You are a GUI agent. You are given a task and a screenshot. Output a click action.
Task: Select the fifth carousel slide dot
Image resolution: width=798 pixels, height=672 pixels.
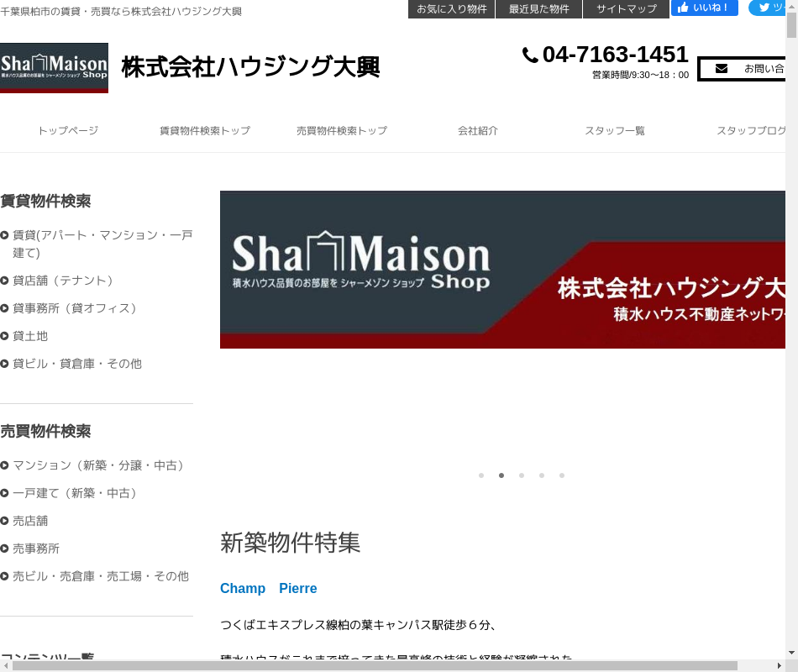[x=562, y=475]
